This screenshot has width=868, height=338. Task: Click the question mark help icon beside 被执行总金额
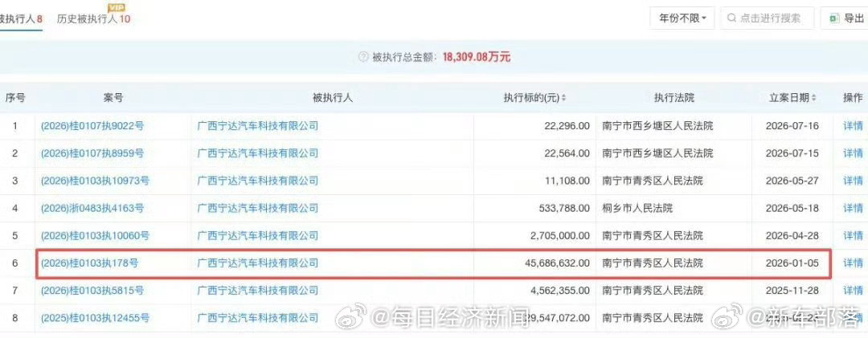point(363,56)
